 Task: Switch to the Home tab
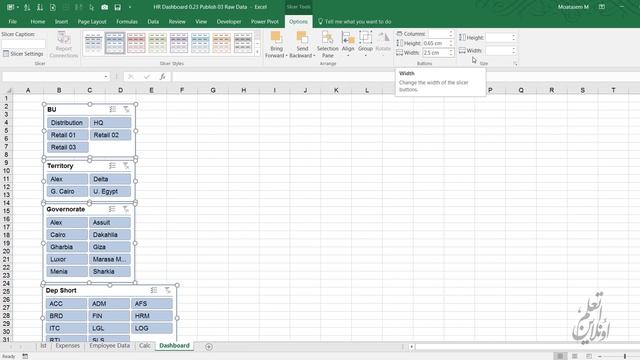(x=38, y=22)
